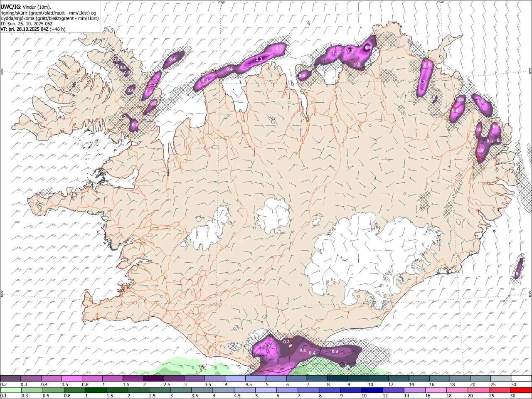Click the snow legend swatch for 8–9
This screenshot has height=399, width=532.
tap(337, 379)
